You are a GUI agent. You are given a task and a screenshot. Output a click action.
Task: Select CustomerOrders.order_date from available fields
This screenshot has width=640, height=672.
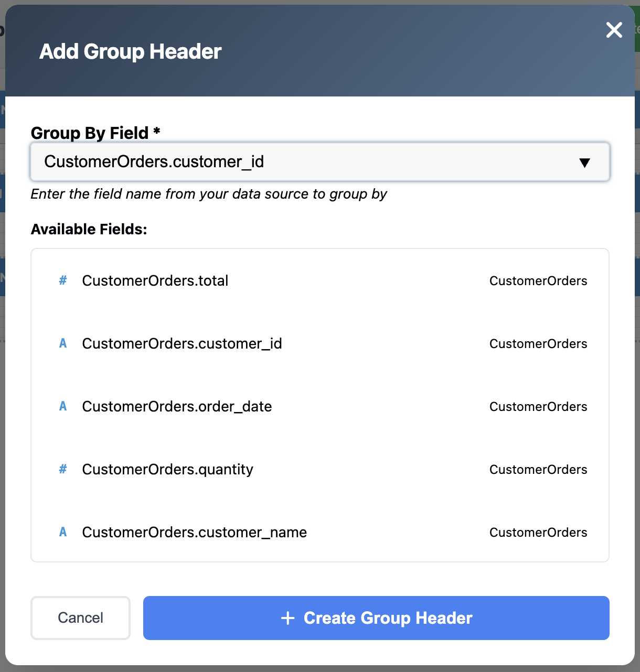pyautogui.click(x=177, y=406)
